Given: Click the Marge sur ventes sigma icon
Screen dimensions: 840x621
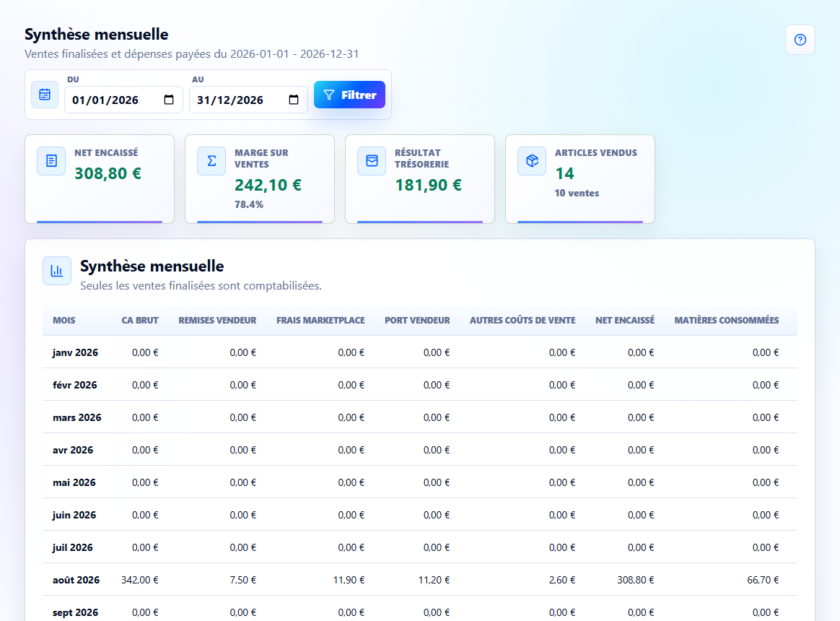Looking at the screenshot, I should coord(211,161).
